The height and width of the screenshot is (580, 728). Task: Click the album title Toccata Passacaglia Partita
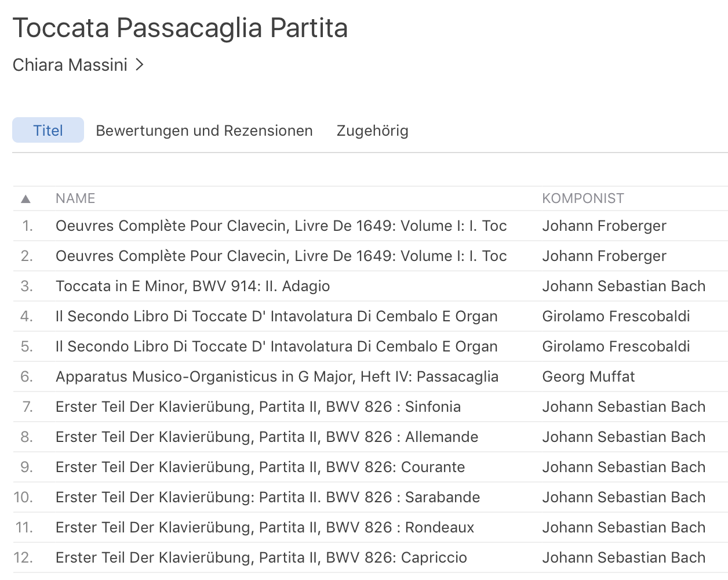click(180, 28)
